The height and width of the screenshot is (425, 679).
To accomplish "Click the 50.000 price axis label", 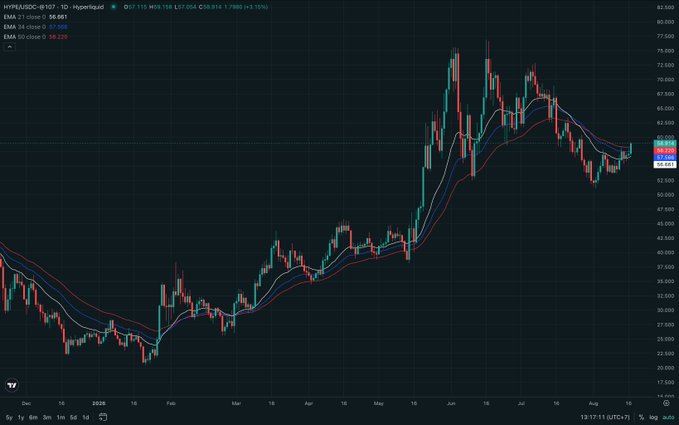I will tap(665, 195).
